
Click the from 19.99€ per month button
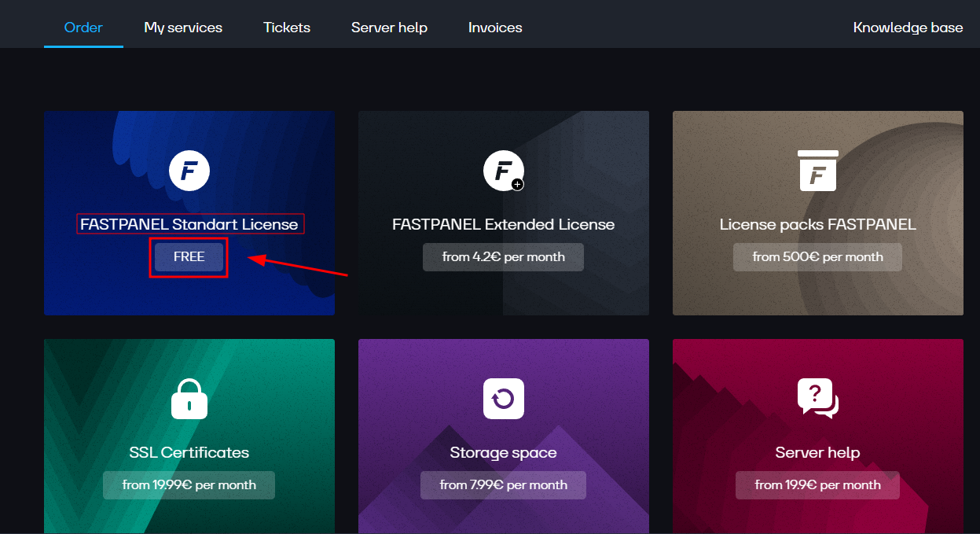(x=189, y=485)
